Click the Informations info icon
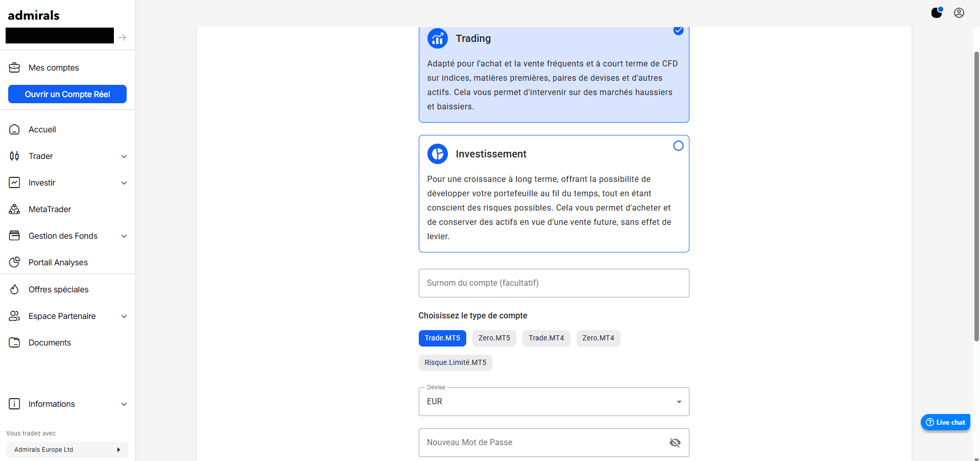This screenshot has width=980, height=461. pyautogui.click(x=14, y=404)
